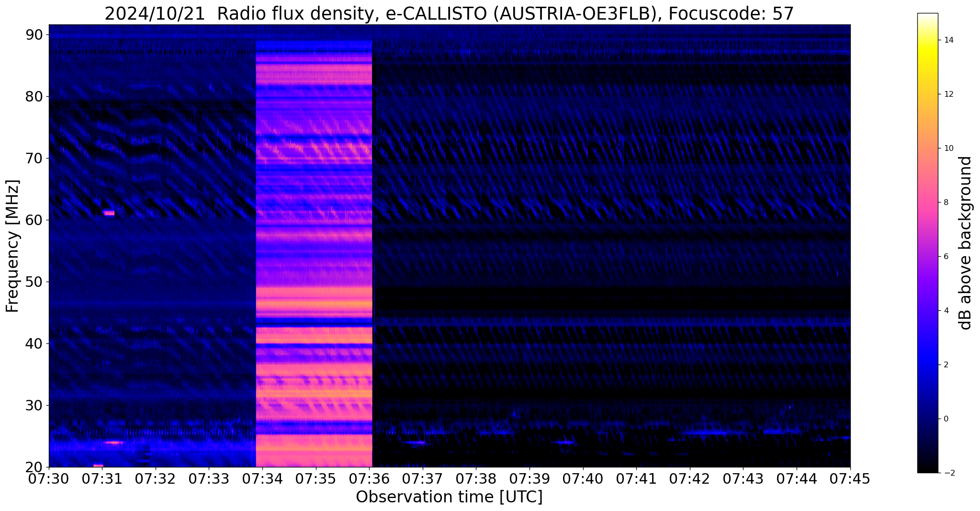
Task: Click the 40 MHz frequency tick label
Action: tap(35, 343)
